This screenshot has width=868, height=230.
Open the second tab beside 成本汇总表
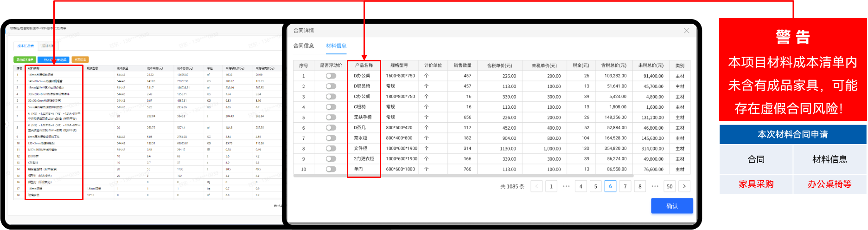48,46
